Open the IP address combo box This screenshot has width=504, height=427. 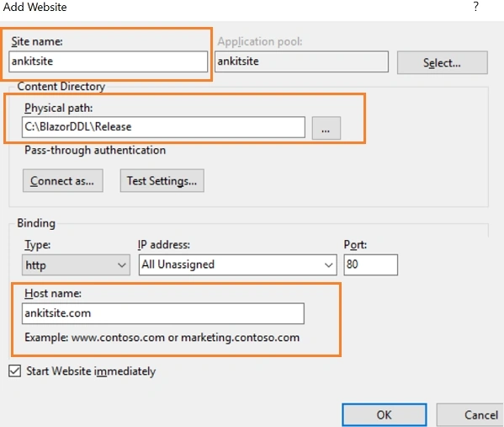238,264
